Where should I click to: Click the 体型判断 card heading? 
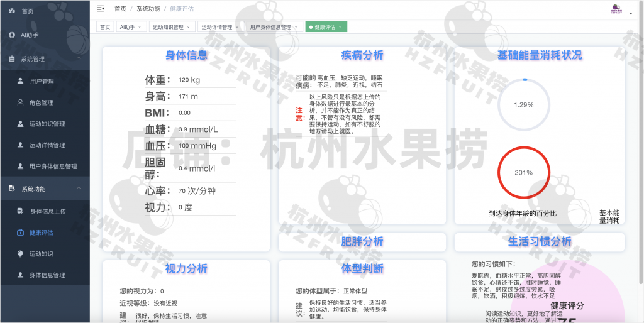click(x=362, y=268)
